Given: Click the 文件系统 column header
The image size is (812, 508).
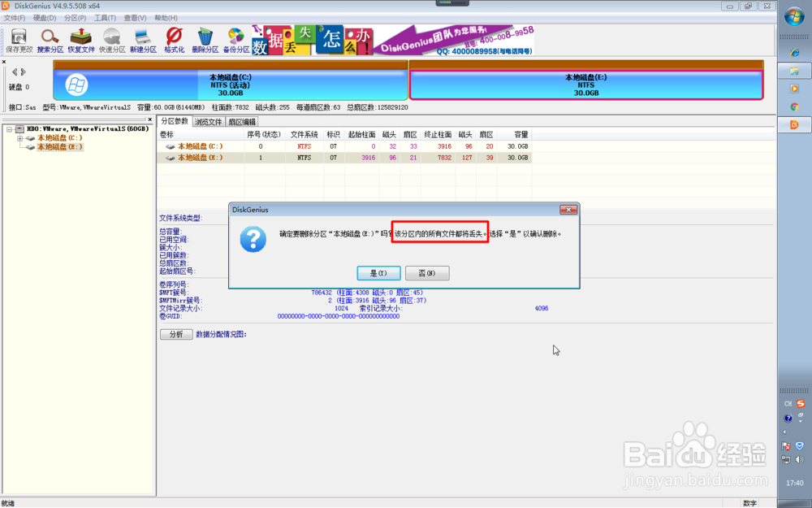Looking at the screenshot, I should click(304, 135).
